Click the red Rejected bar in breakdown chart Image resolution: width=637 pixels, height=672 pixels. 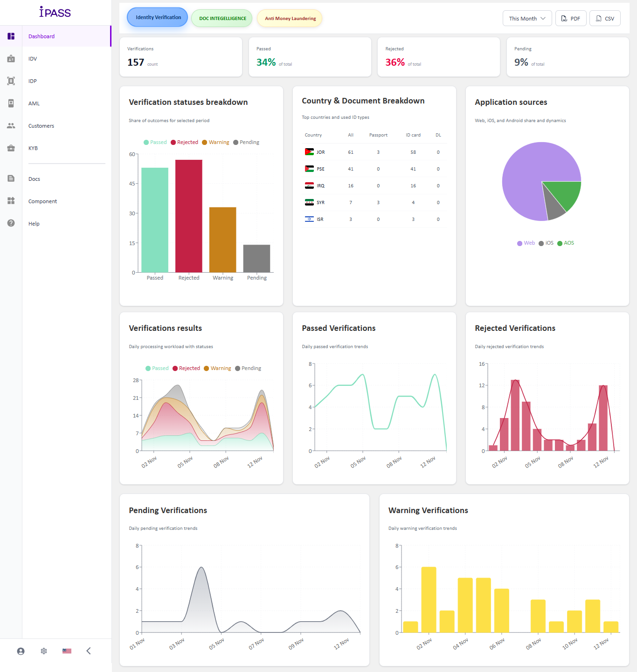coord(189,216)
